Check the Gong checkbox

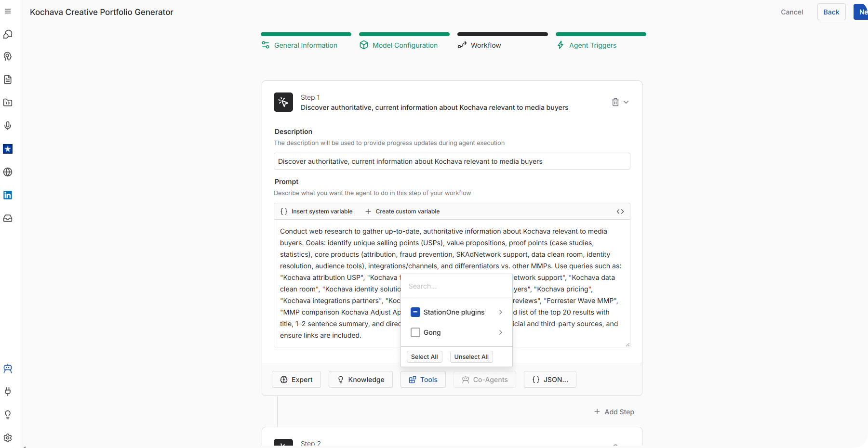coord(415,332)
